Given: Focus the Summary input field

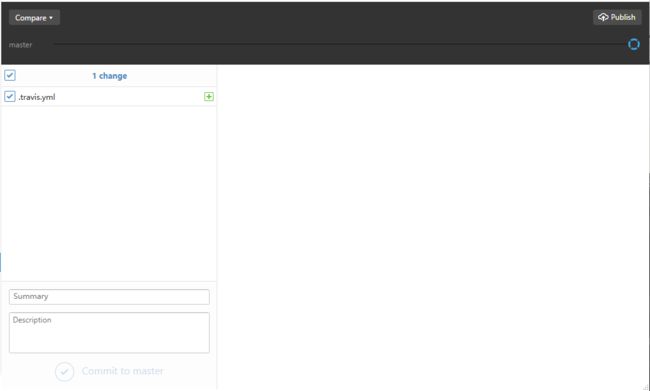Looking at the screenshot, I should point(109,297).
